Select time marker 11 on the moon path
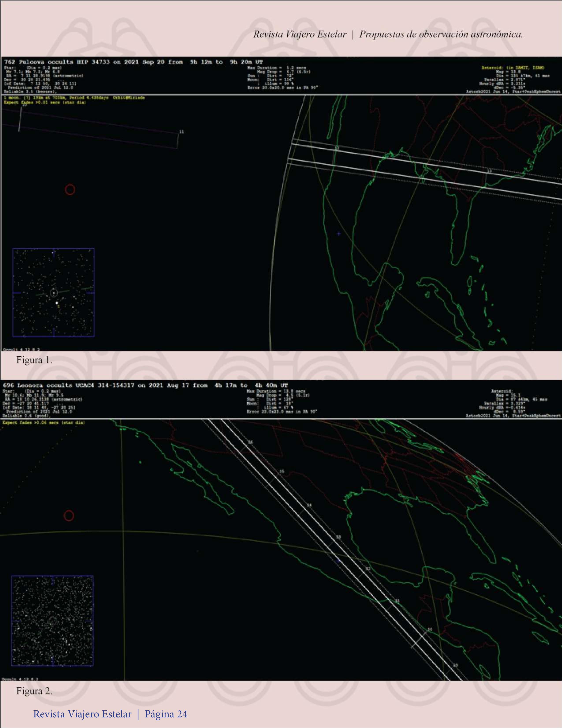562x728 pixels. tap(181, 132)
